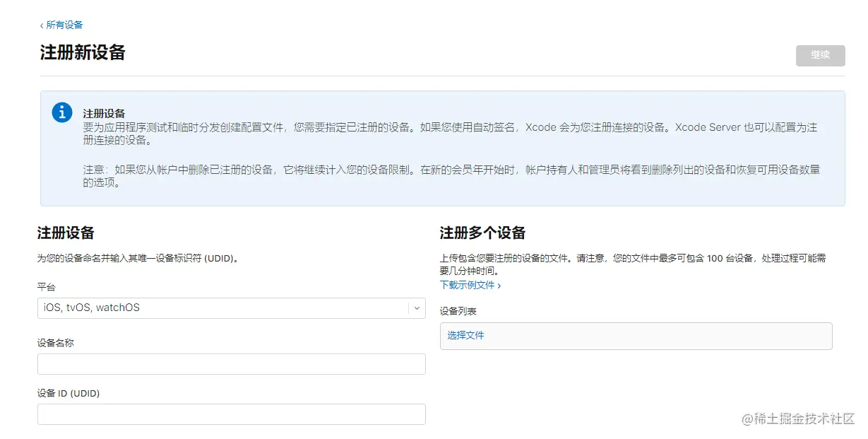Click the platform dropdown chevron arrow

pyautogui.click(x=417, y=308)
